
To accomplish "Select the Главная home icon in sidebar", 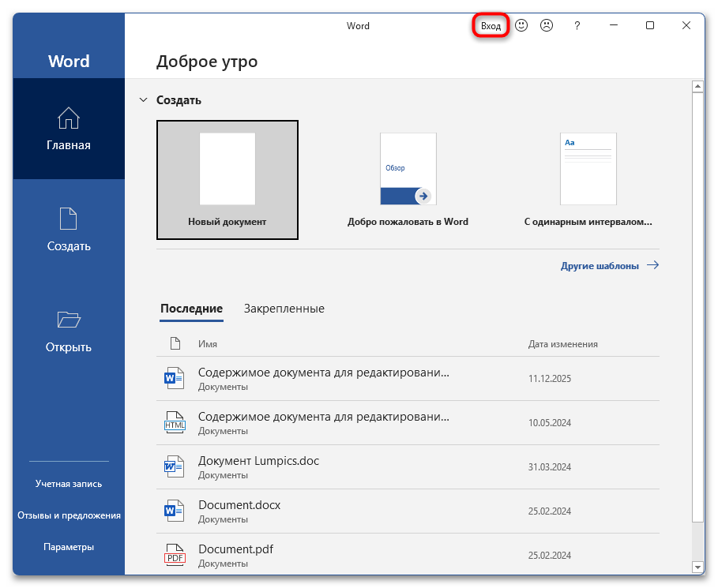I will pos(69,117).
